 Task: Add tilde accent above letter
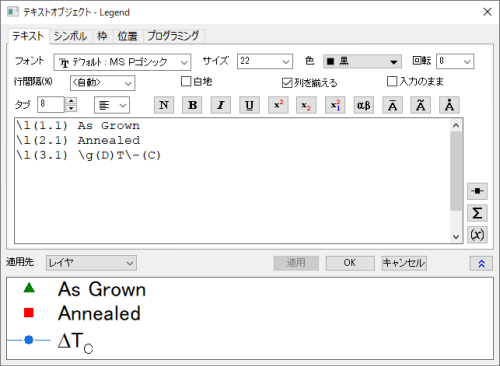421,105
